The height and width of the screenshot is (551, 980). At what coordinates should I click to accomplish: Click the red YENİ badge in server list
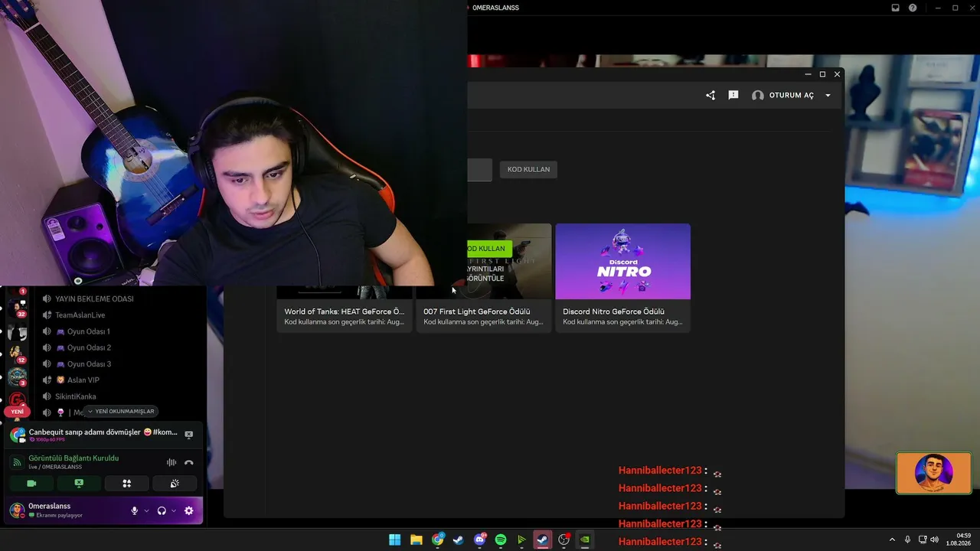[17, 412]
